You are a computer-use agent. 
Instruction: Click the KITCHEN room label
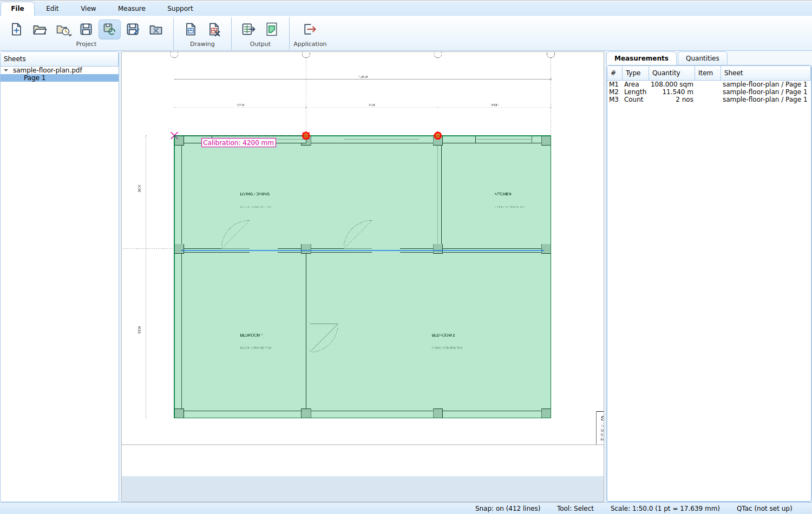[x=503, y=194]
